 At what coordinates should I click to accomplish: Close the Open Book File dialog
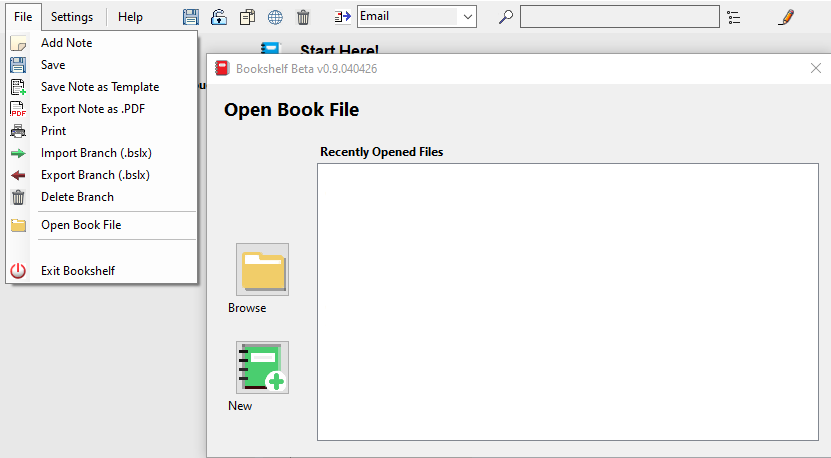click(x=816, y=68)
